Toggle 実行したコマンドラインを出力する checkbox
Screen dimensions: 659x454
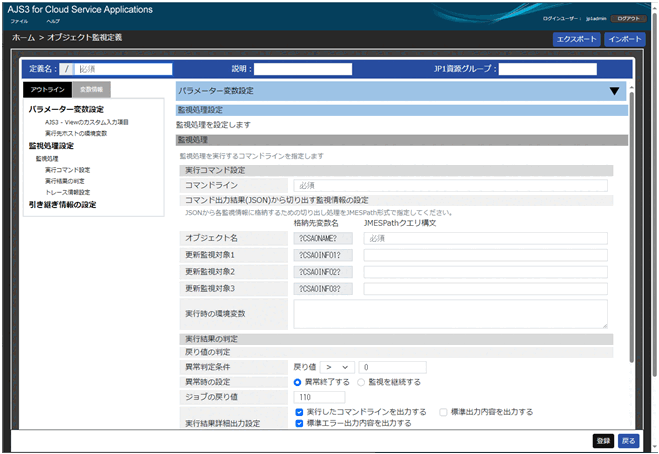click(300, 411)
